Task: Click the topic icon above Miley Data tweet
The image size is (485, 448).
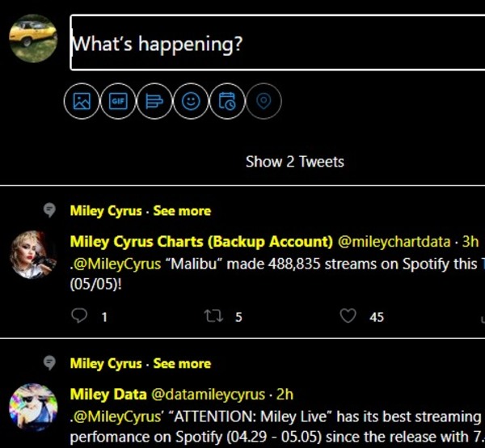Action: 49,363
